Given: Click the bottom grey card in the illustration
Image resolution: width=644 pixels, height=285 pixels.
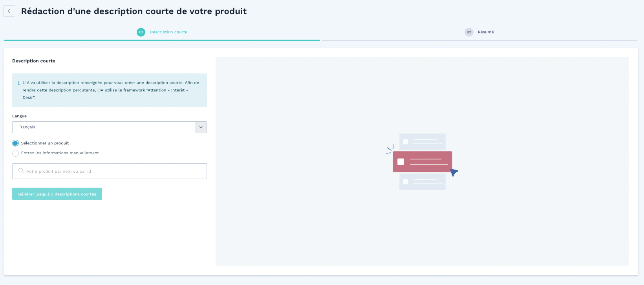Looking at the screenshot, I should (x=423, y=182).
